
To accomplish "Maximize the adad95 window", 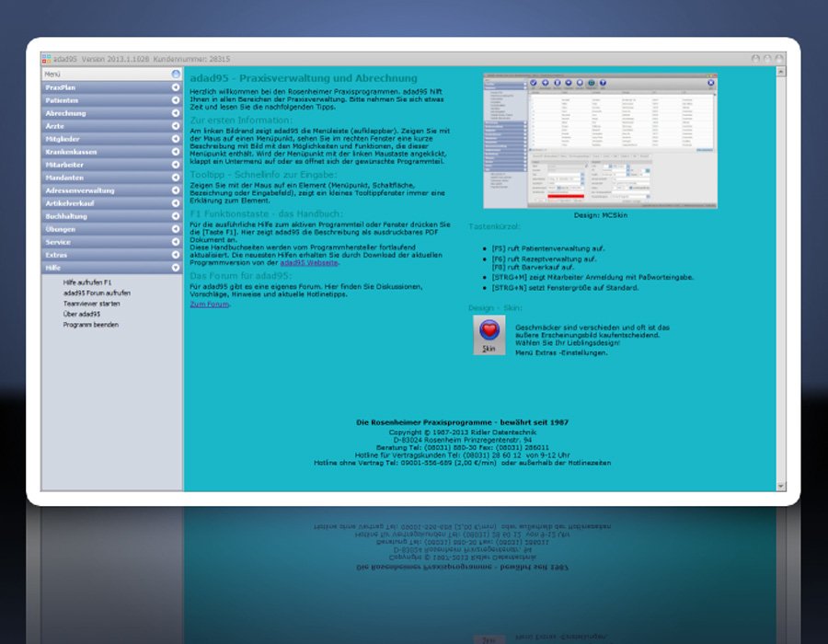I will pos(767,59).
